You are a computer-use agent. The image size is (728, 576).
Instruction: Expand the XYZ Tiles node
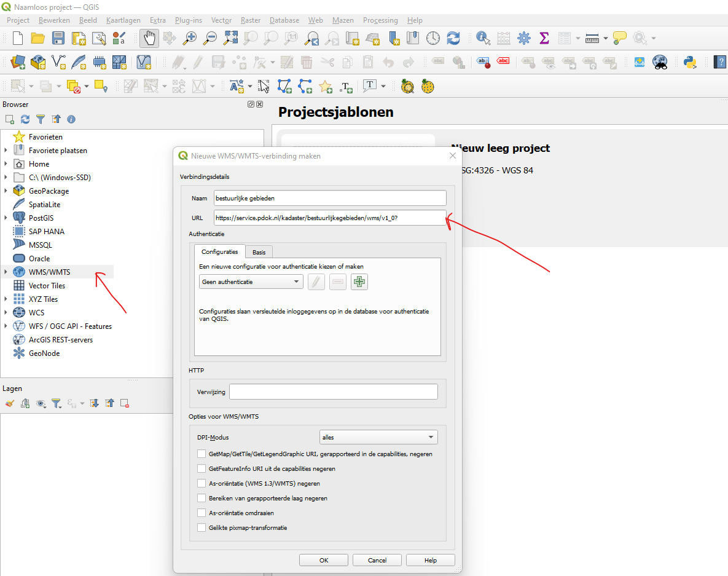(6, 299)
